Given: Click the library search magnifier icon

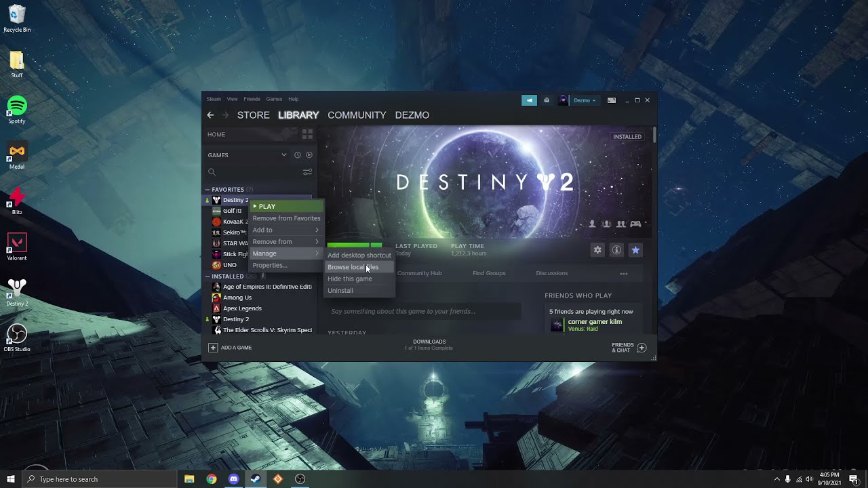Looking at the screenshot, I should pyautogui.click(x=212, y=172).
